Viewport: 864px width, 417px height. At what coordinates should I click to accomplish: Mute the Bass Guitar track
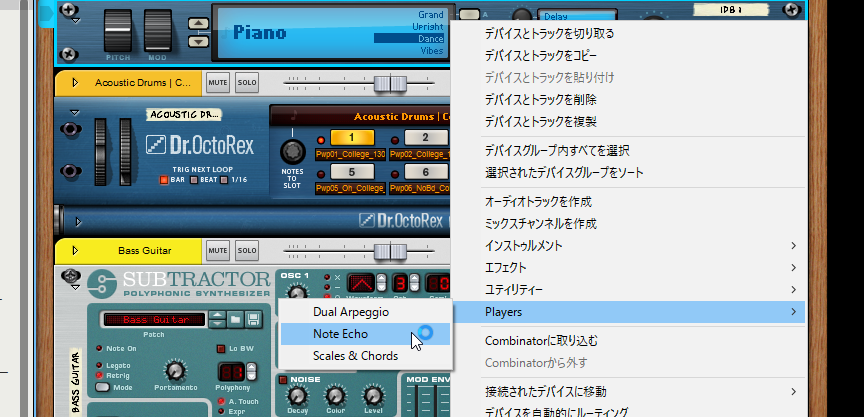tap(218, 251)
